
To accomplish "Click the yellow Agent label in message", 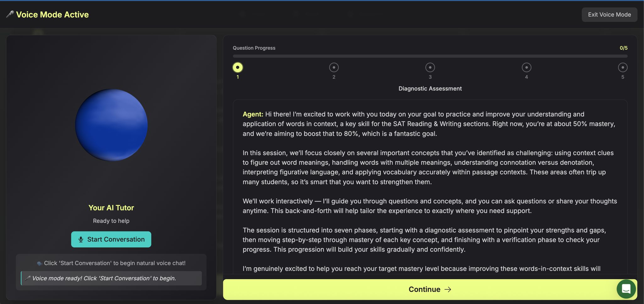I will click(253, 114).
